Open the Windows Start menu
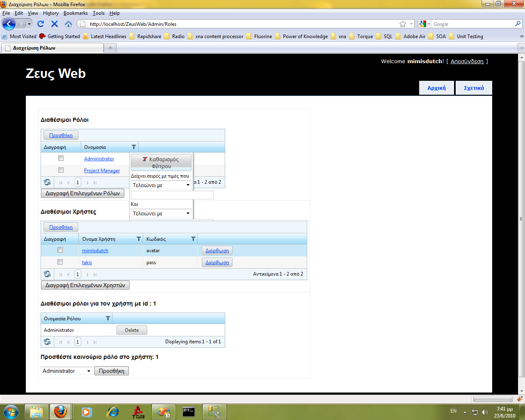 pos(11,411)
